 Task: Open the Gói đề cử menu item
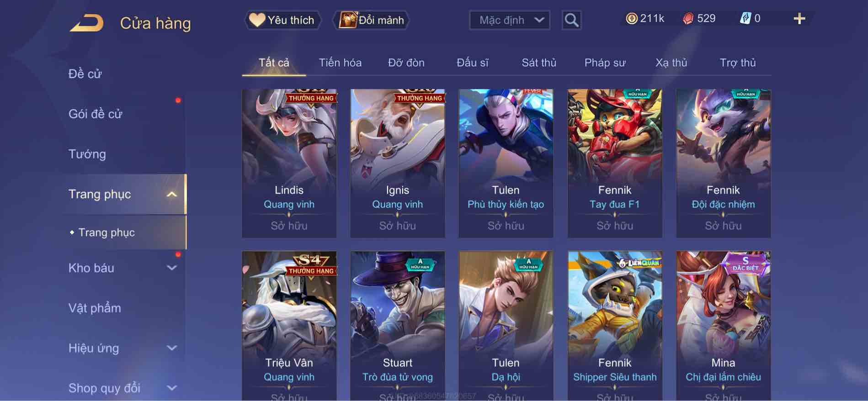[x=96, y=114]
